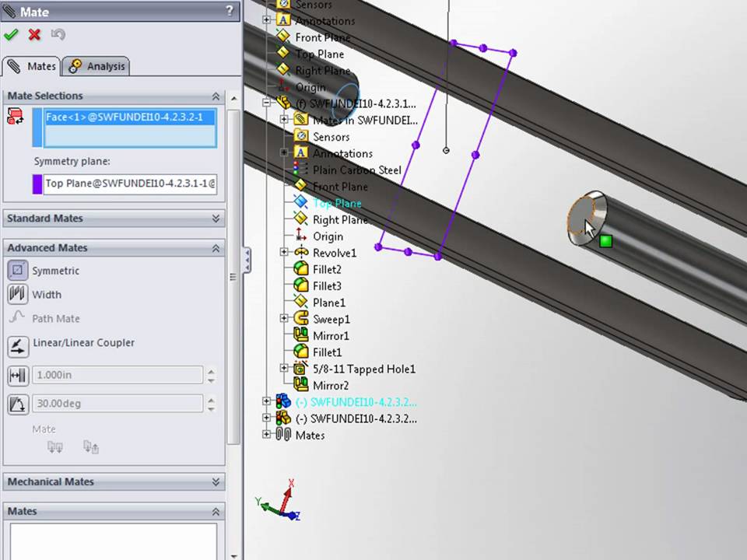Choose the Linear/Linear Coupler mate icon

tap(18, 346)
